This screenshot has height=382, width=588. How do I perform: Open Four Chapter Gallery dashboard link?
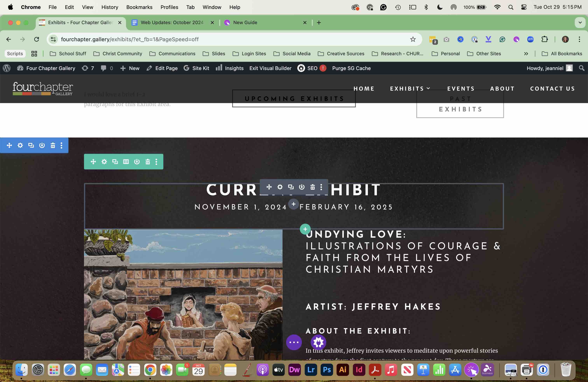(x=46, y=68)
